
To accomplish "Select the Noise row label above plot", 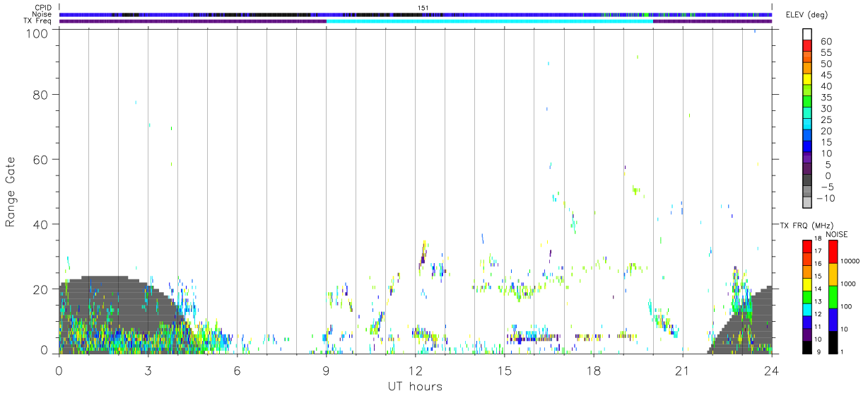I will point(42,14).
